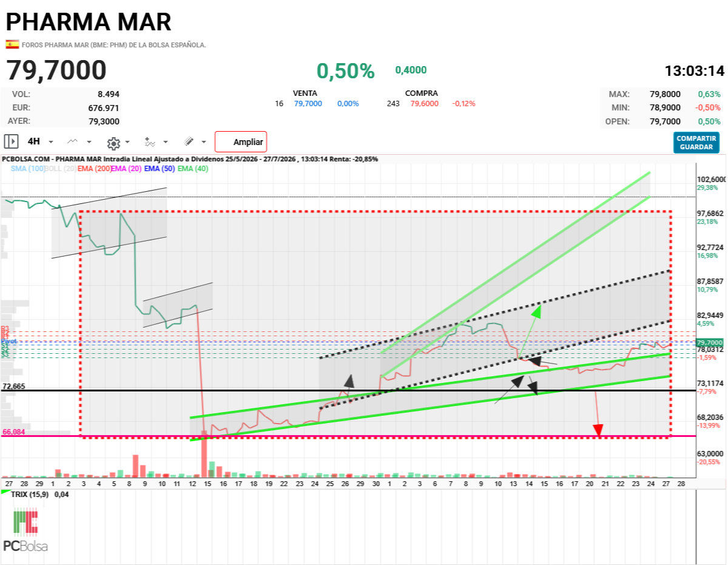Click the 66,084 price level label
The width and height of the screenshot is (728, 565).
coord(13,432)
